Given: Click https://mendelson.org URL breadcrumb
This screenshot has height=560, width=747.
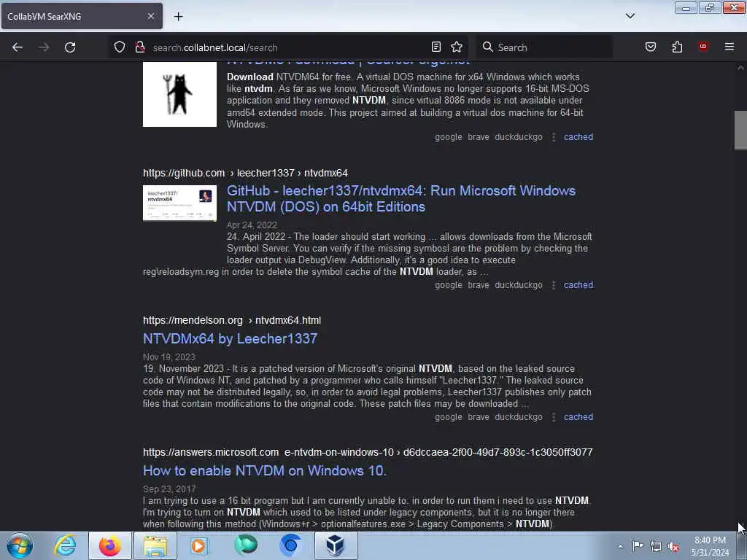Looking at the screenshot, I should click(193, 320).
